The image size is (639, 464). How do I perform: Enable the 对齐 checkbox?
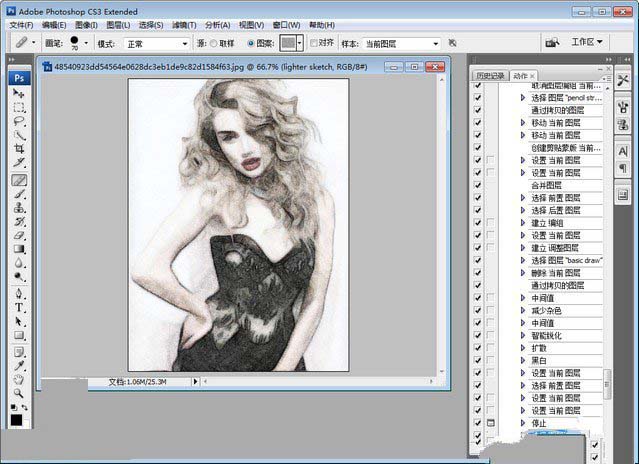click(313, 43)
